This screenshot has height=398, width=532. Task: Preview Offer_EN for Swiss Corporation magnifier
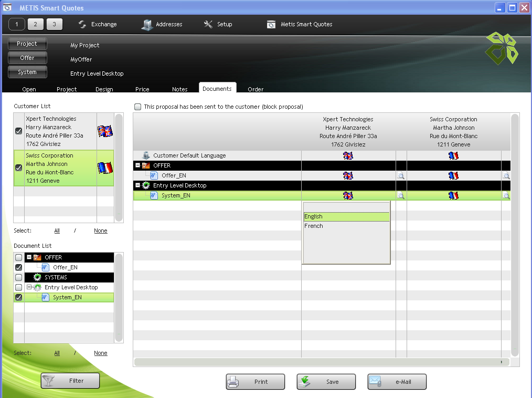(x=506, y=175)
